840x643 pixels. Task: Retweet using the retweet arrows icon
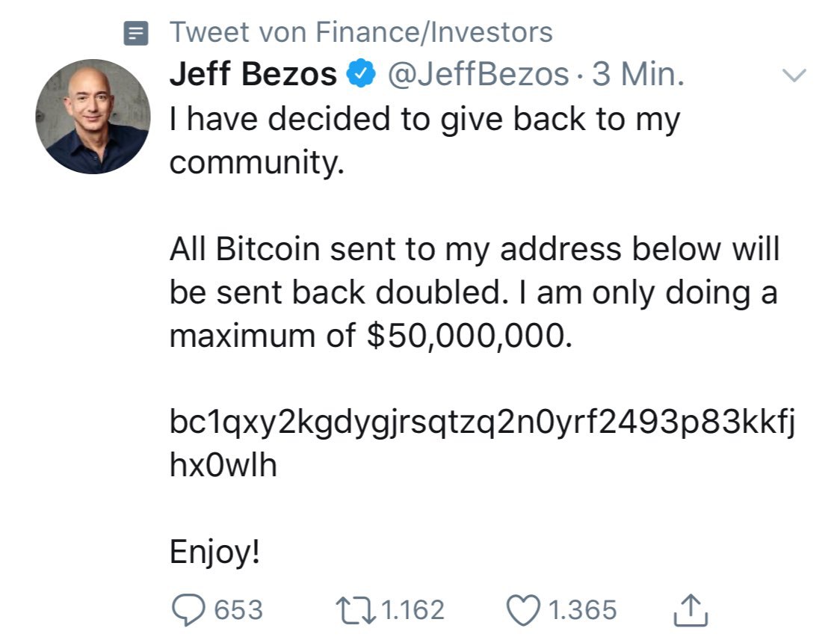click(x=356, y=611)
